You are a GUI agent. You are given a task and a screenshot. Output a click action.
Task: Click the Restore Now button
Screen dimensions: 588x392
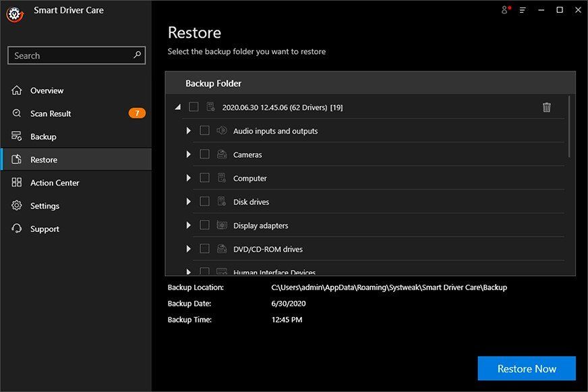pos(527,368)
